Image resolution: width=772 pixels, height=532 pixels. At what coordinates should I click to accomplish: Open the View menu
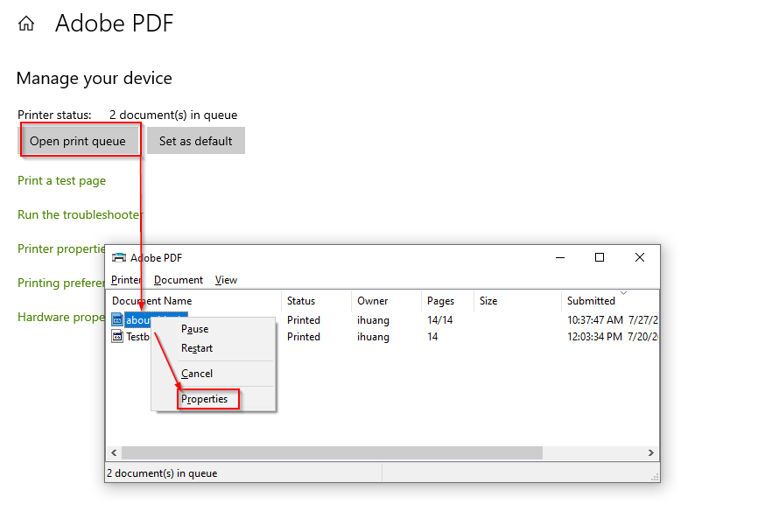[226, 280]
